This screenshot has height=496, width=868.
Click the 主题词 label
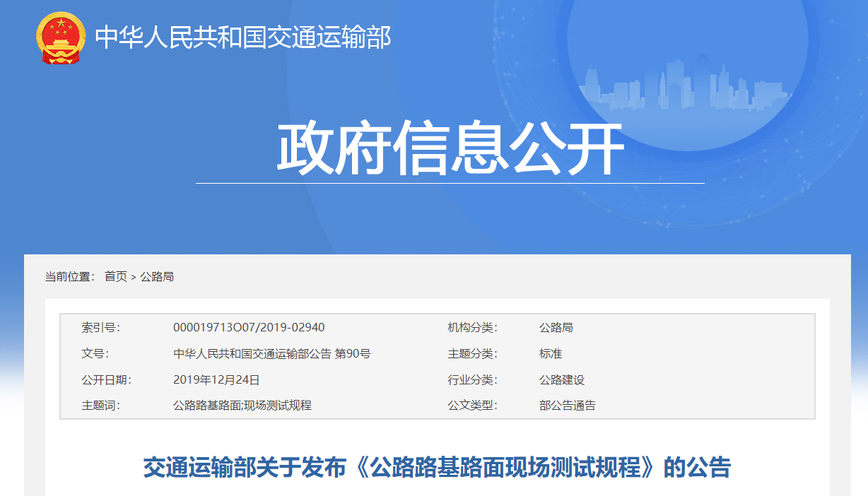pyautogui.click(x=100, y=406)
